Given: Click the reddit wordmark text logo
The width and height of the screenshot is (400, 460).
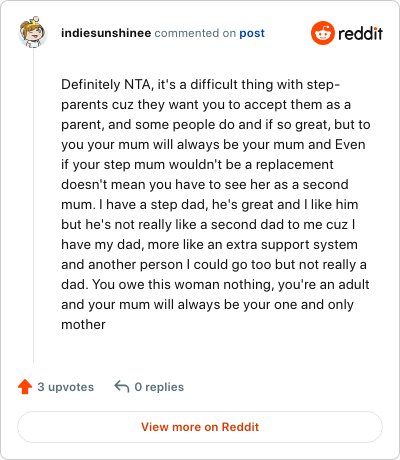Looking at the screenshot, I should (x=360, y=33).
